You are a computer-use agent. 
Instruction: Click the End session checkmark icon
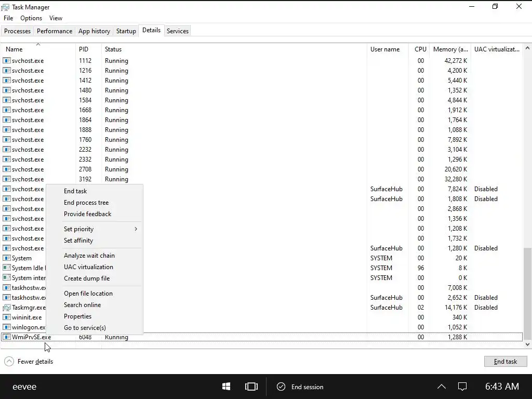click(x=281, y=387)
